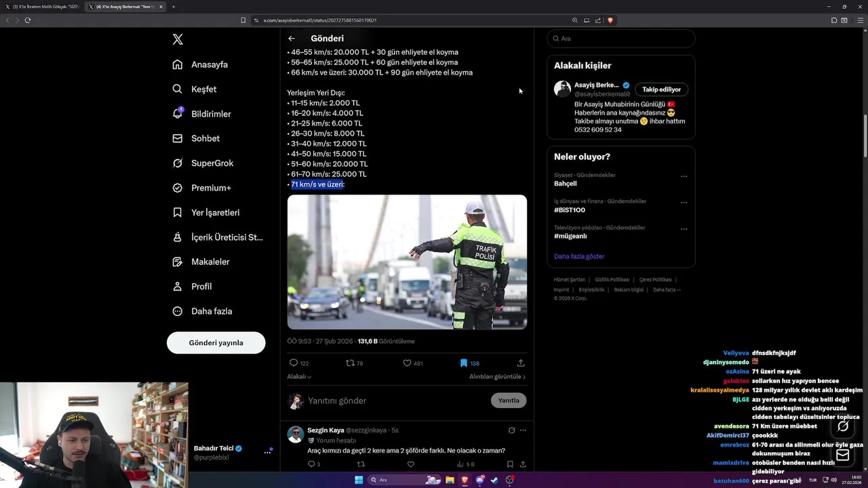
Task: Open File Explorer from the taskbar
Action: click(x=450, y=480)
